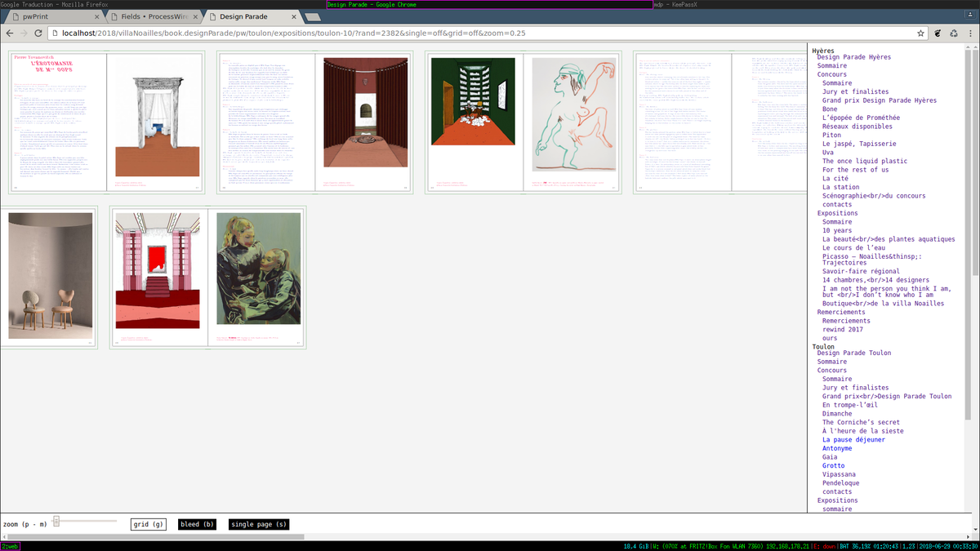Screen dimensions: 980x551
Task: Click the zoom slider handle
Action: 56,521
